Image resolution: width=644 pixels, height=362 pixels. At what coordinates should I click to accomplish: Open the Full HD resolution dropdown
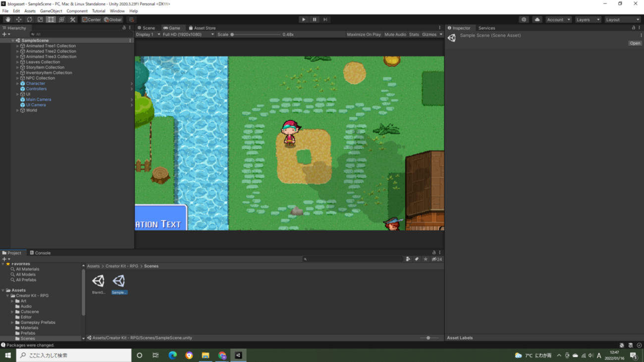tap(188, 35)
